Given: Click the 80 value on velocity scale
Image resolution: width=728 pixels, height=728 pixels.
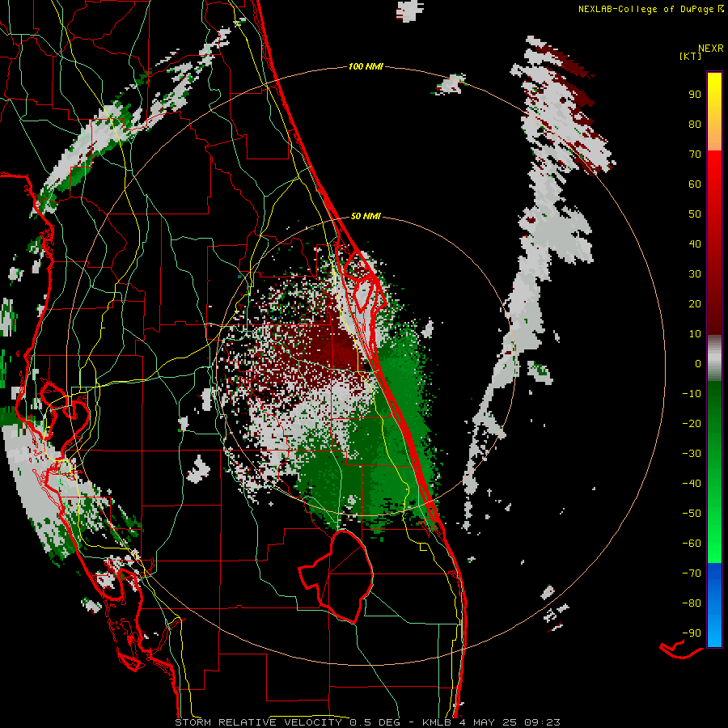Looking at the screenshot, I should [695, 124].
